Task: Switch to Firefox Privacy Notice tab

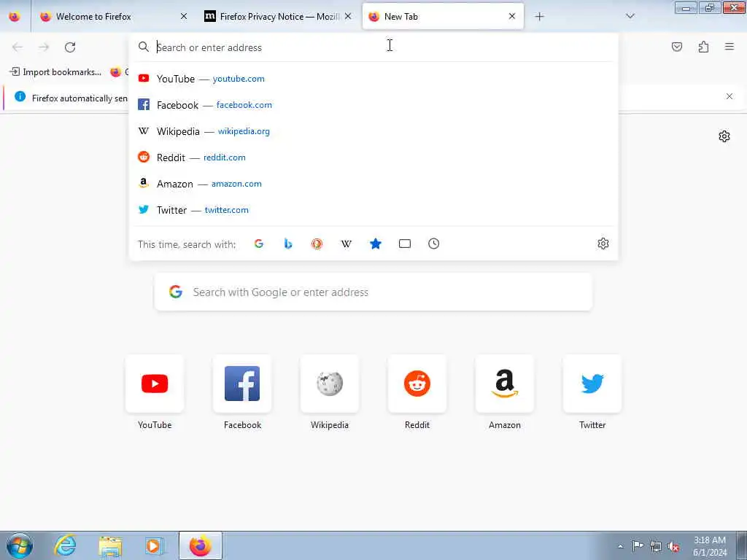Action: [277, 17]
